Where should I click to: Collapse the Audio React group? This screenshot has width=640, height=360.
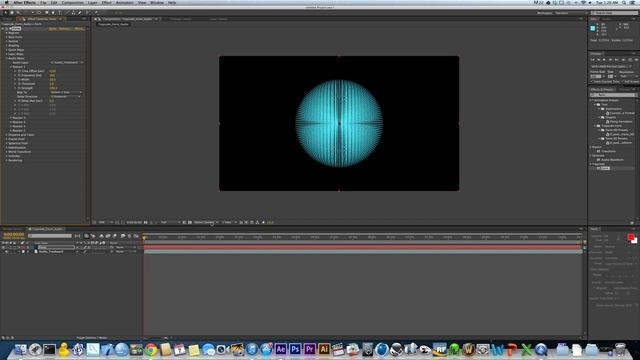pos(7,58)
